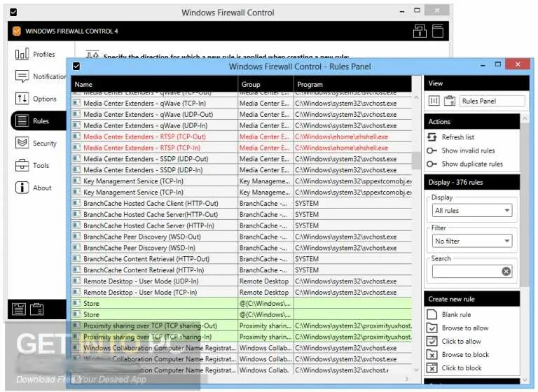Click the rules panel icon in bottom-left bar
The height and width of the screenshot is (392, 538).
pyautogui.click(x=19, y=309)
